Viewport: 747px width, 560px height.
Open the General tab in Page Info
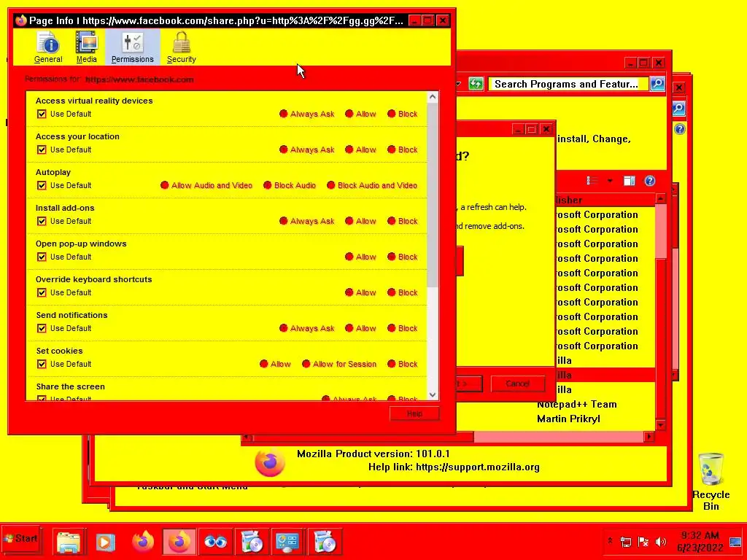(48, 47)
